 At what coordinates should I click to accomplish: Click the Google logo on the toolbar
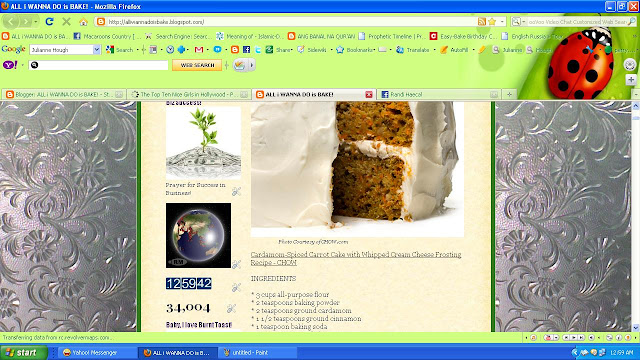13,49
